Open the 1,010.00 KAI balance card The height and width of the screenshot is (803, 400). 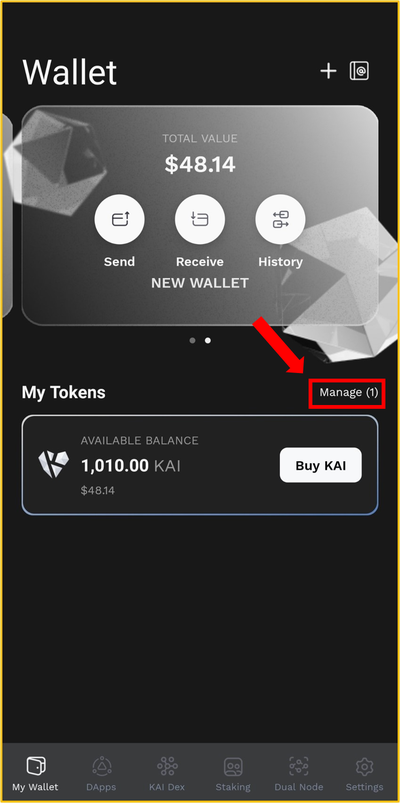(x=200, y=465)
